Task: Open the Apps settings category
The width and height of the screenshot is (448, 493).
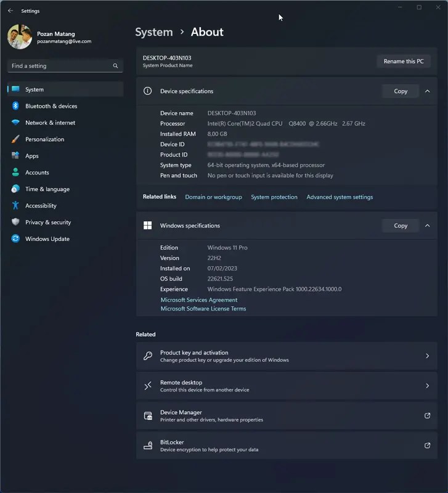Action: [x=65, y=156]
